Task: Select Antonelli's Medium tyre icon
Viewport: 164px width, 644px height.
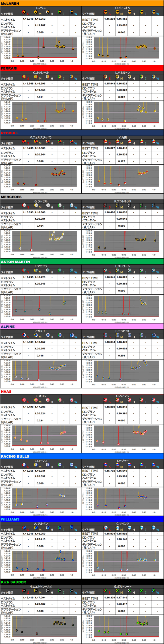Action: [117, 206]
